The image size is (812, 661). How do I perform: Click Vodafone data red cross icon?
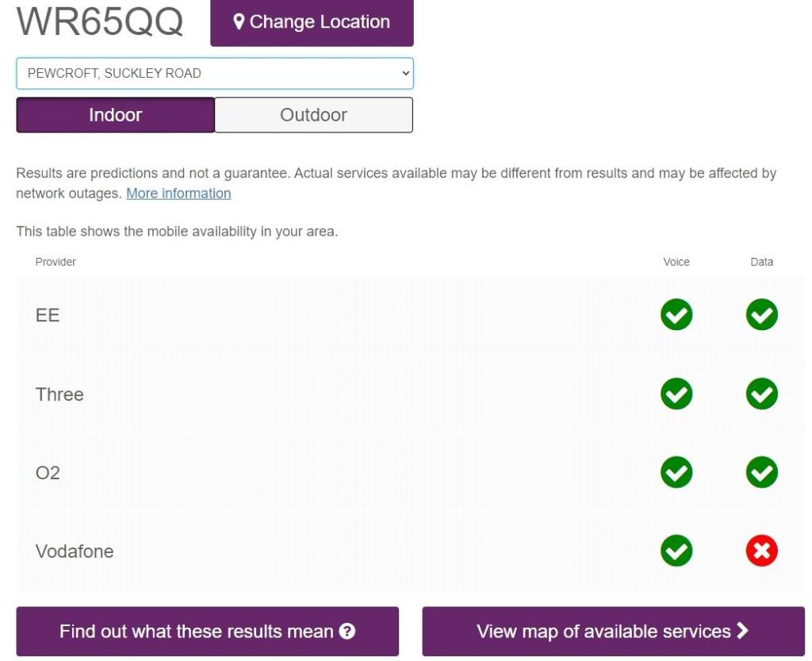point(761,551)
